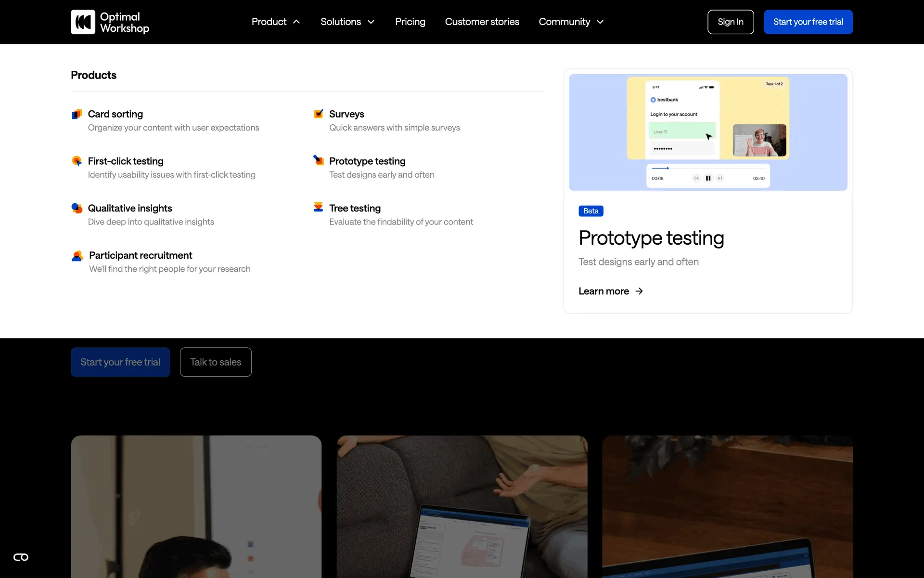This screenshot has width=924, height=578.
Task: Click the Optimal Workshop logo icon
Action: click(x=83, y=22)
